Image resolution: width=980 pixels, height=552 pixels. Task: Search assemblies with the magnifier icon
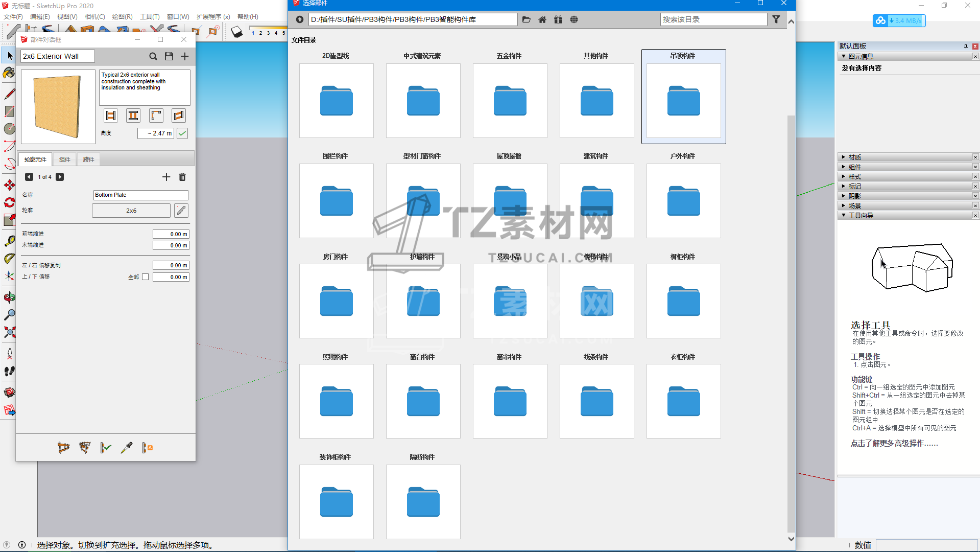tap(153, 56)
